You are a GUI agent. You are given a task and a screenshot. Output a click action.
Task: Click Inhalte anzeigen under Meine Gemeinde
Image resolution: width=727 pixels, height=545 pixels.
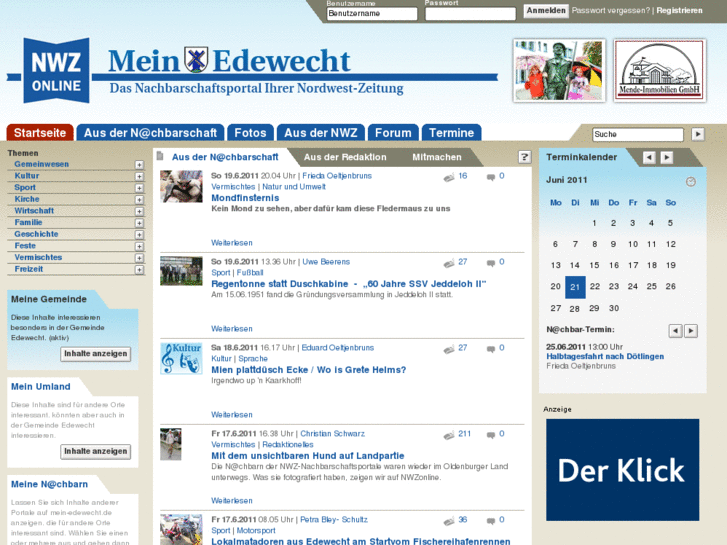coord(96,354)
